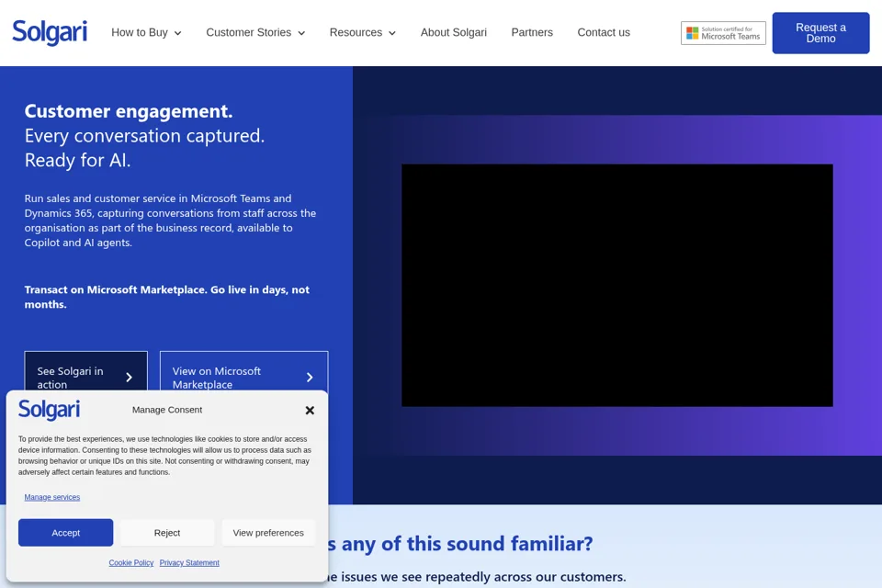Click the Manage Consent title text
The width and height of the screenshot is (882, 588).
pyautogui.click(x=167, y=410)
